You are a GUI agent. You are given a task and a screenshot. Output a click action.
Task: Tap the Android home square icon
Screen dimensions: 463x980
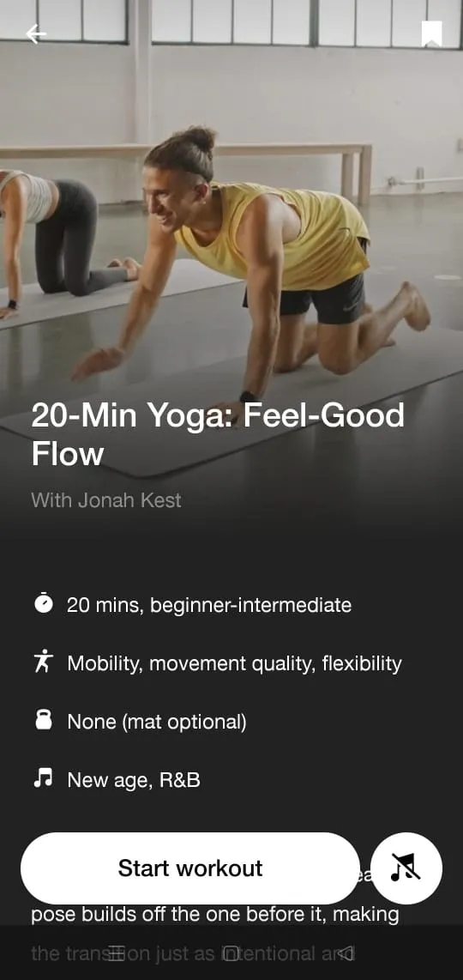pos(231,953)
